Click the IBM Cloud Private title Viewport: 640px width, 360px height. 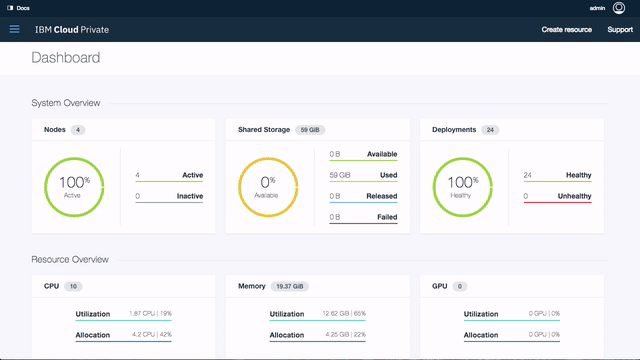pyautogui.click(x=72, y=29)
